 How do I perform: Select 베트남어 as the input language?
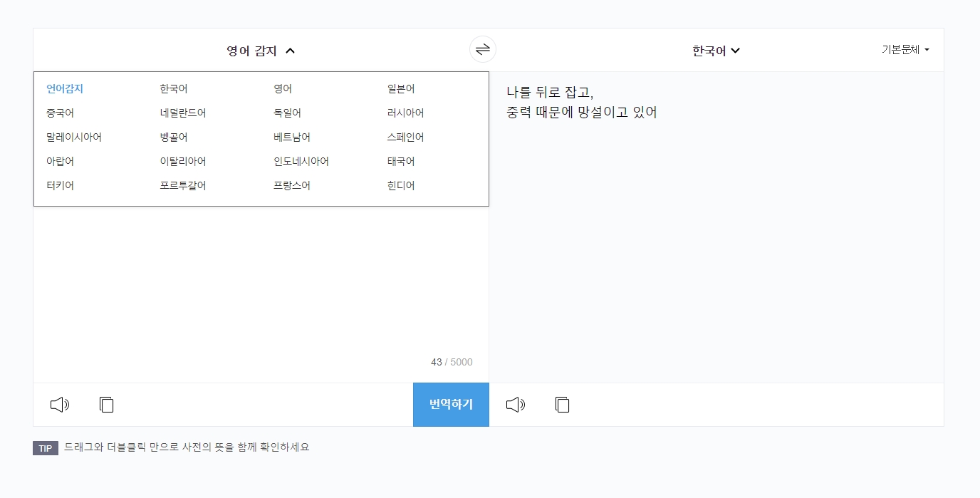pos(290,137)
